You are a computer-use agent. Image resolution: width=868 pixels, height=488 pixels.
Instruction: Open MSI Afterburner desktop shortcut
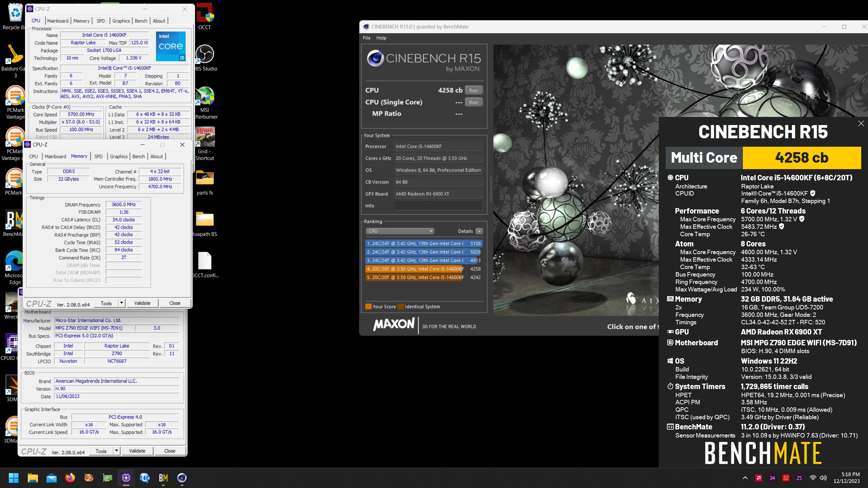point(205,103)
